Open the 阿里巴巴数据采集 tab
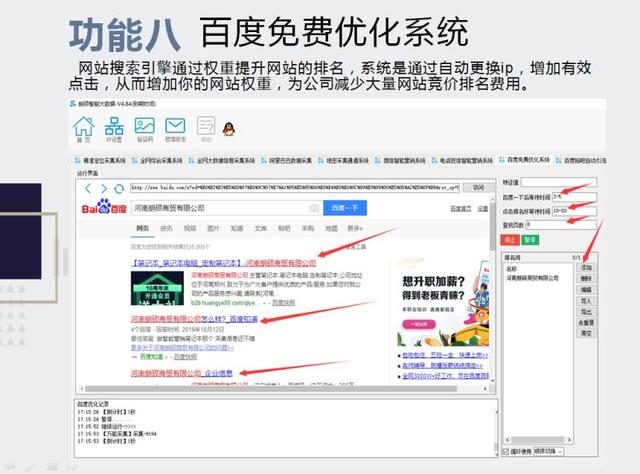This screenshot has height=474, width=640. 287,160
